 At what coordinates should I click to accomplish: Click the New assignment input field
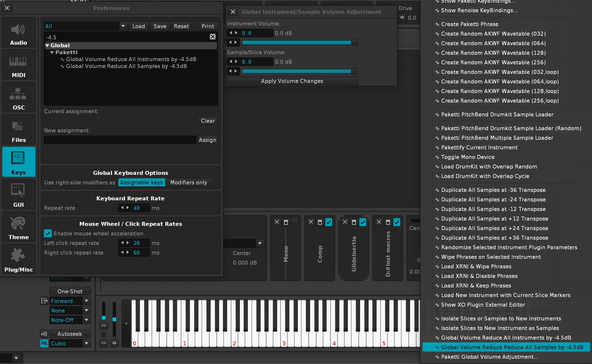coord(120,140)
